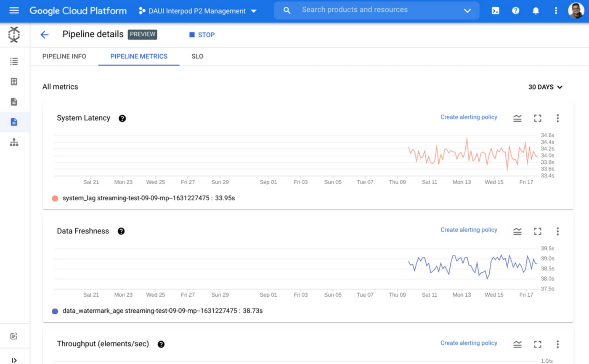Toggle legend icon on Data Freshness chart
589x364 pixels.
517,231
